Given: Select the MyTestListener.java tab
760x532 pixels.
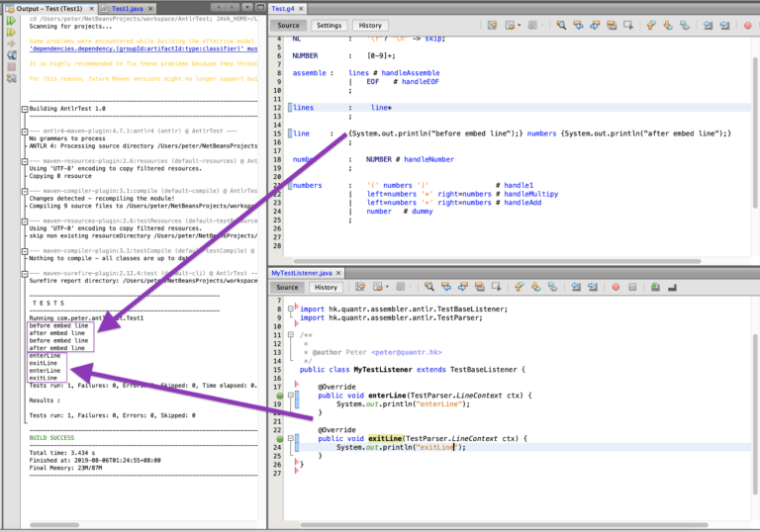Looking at the screenshot, I should pyautogui.click(x=302, y=273).
